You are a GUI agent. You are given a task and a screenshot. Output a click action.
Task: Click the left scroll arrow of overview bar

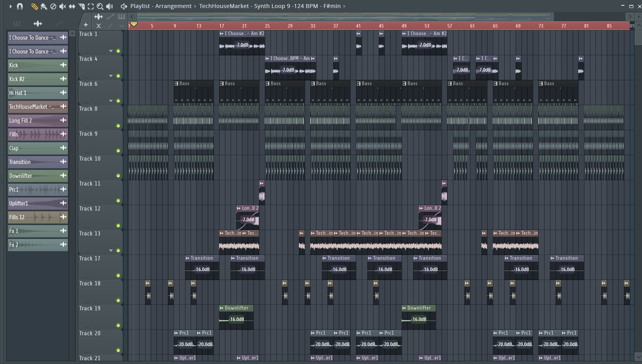click(x=132, y=17)
